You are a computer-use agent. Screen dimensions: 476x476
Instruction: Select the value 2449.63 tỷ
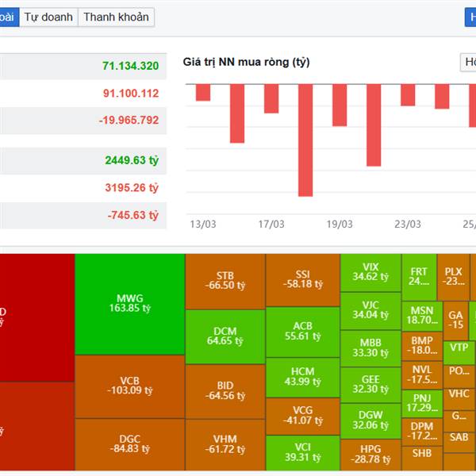click(132, 160)
